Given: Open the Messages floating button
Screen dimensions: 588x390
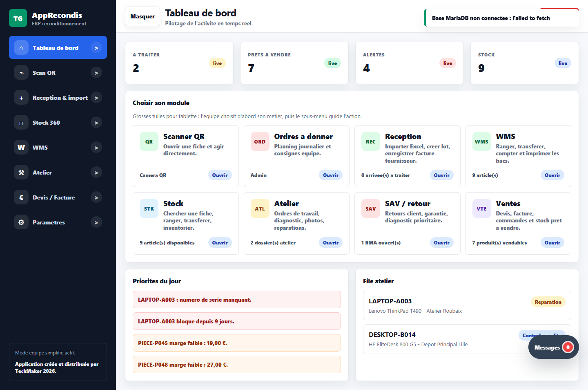Looking at the screenshot, I should click(553, 347).
